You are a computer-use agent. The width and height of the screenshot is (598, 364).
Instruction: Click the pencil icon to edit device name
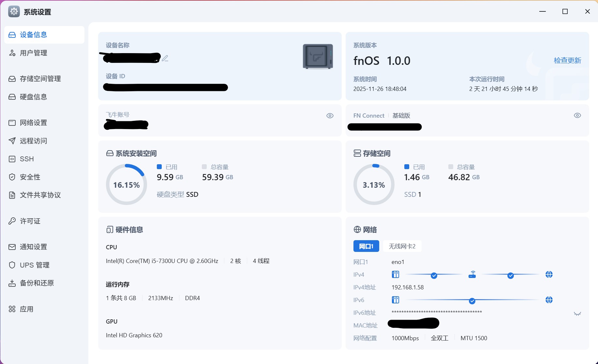tap(165, 58)
